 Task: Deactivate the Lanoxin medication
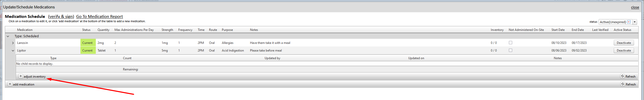pyautogui.click(x=624, y=43)
